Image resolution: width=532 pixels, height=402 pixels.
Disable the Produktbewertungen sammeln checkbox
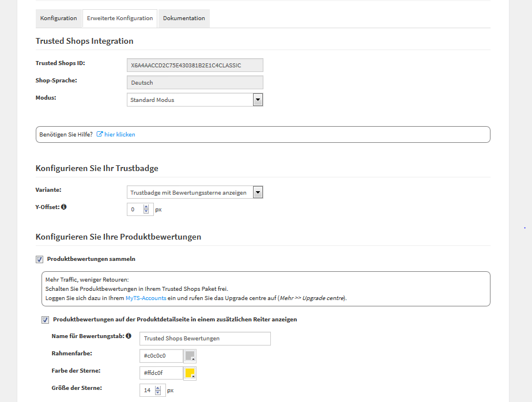click(39, 259)
